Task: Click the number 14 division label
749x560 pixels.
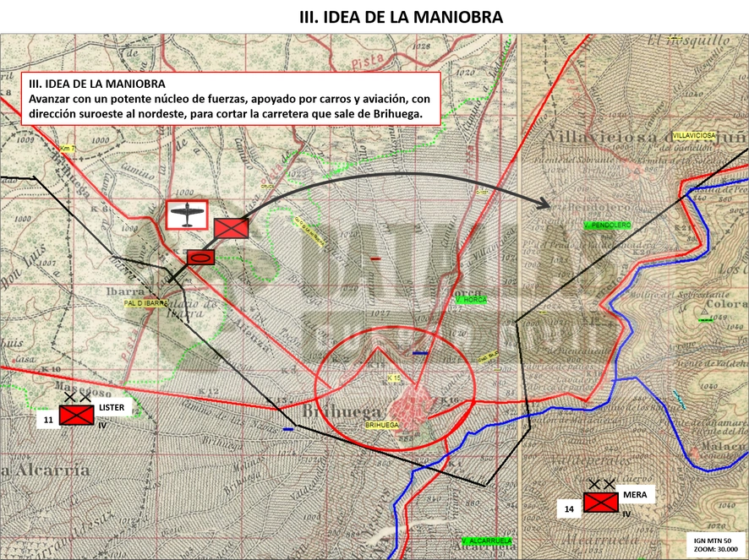Action: [x=569, y=509]
